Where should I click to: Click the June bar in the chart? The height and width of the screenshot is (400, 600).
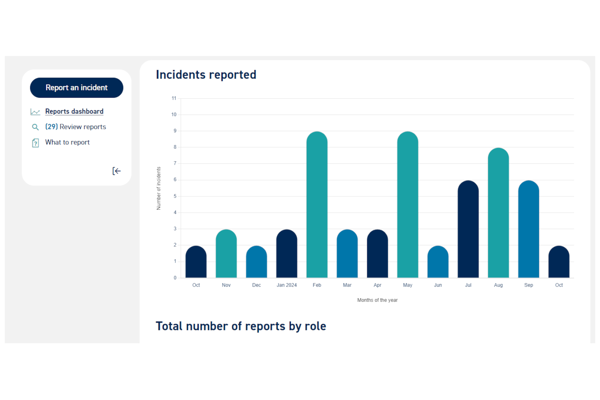pyautogui.click(x=438, y=262)
